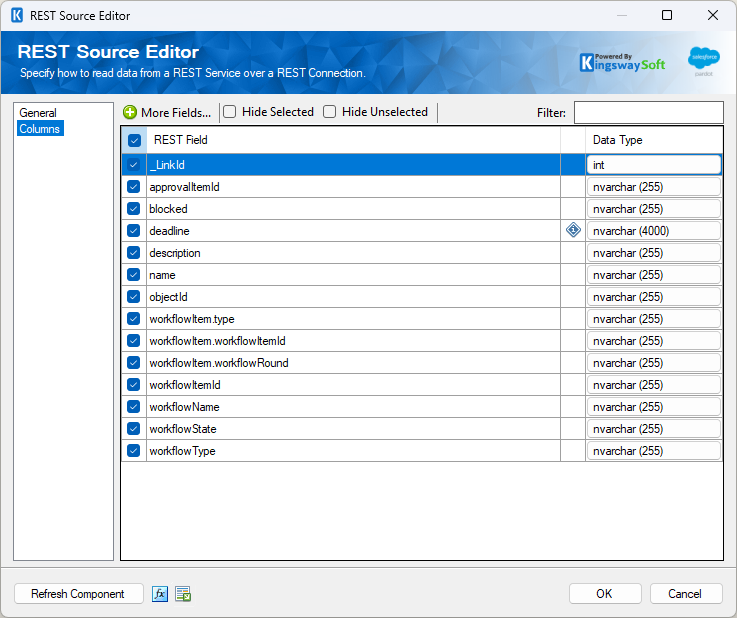The width and height of the screenshot is (737, 618).
Task: Click the Salesforce Pardot cloud logo
Action: (x=704, y=61)
